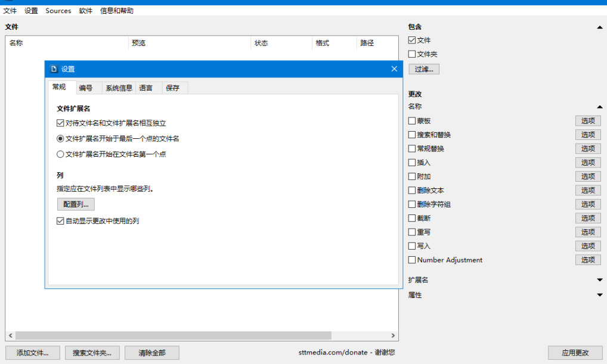Switch to the 编号 tab
Image resolution: width=607 pixels, height=364 pixels.
point(85,88)
